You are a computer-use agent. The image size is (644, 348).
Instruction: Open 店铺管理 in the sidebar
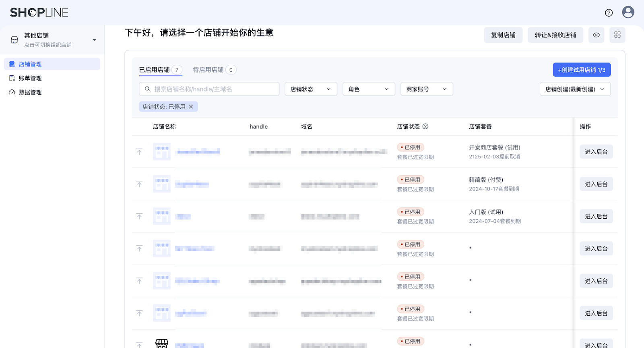point(52,64)
